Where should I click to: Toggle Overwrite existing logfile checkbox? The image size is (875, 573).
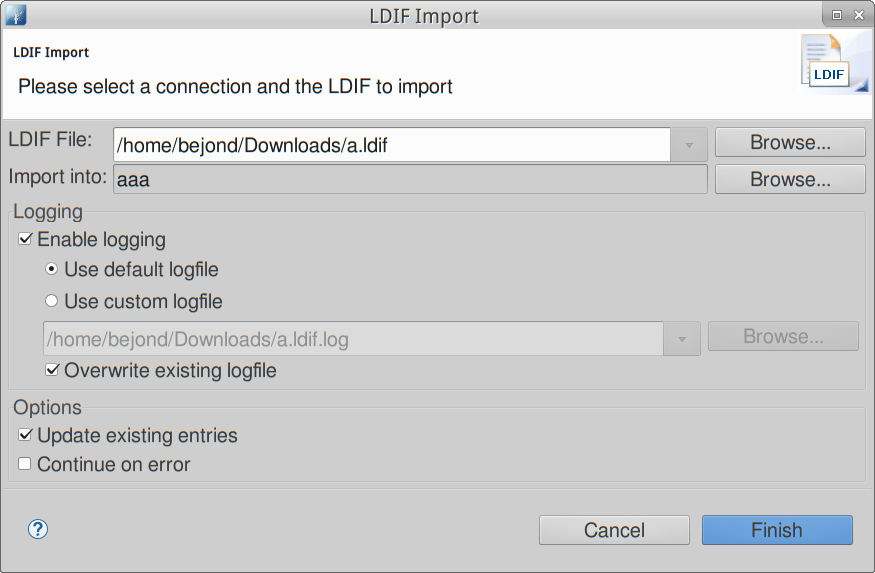(52, 370)
